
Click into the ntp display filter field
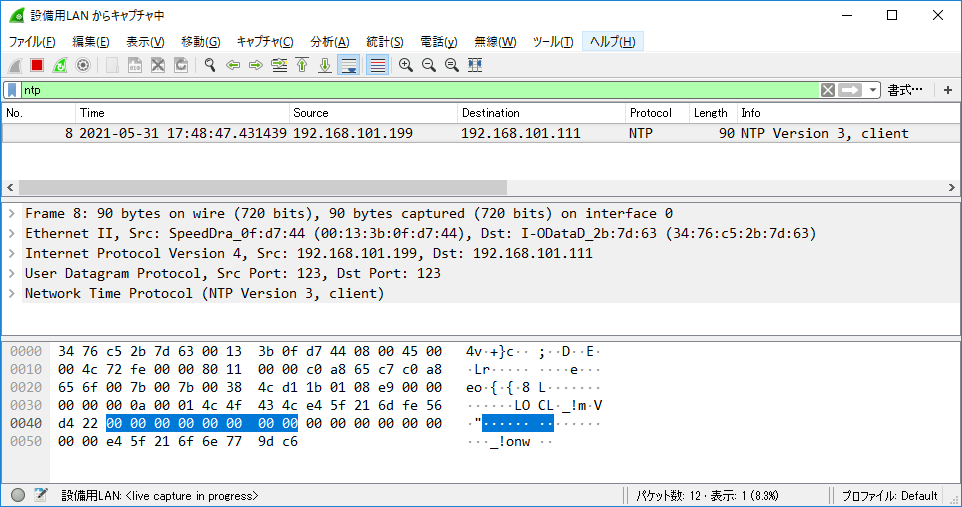420,90
